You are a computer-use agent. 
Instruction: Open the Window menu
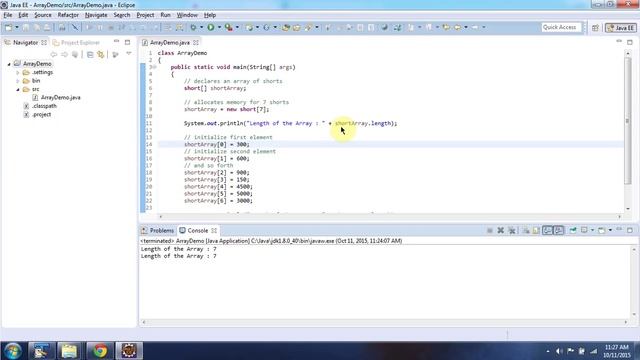pyautogui.click(x=187, y=15)
